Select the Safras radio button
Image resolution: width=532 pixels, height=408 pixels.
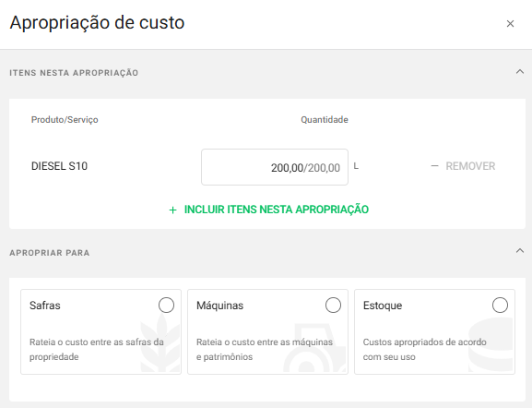pos(166,305)
